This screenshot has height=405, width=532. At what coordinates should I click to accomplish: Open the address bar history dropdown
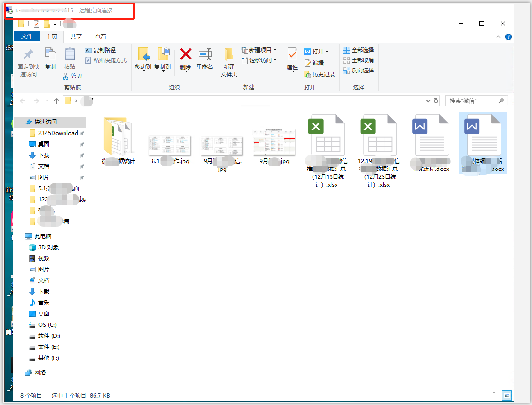pos(428,101)
